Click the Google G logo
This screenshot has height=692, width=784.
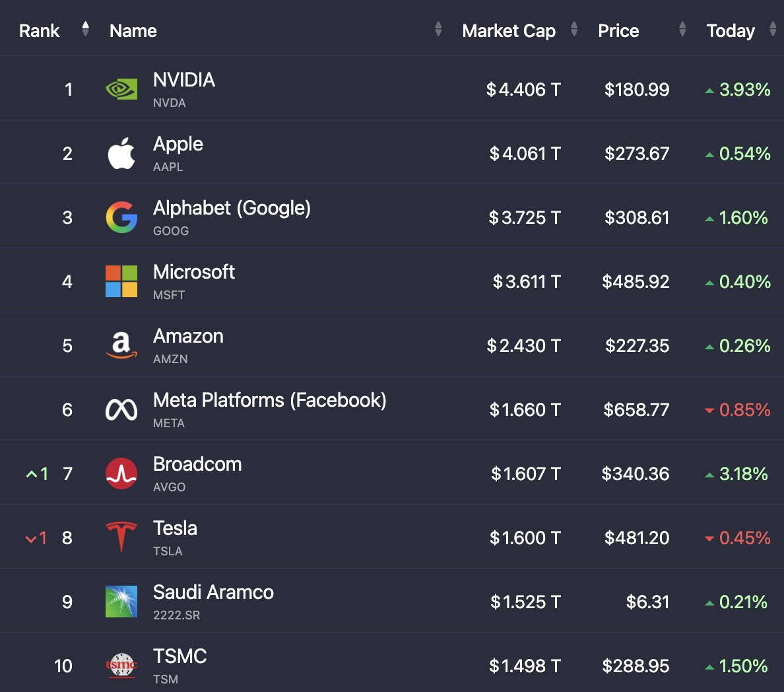[121, 217]
